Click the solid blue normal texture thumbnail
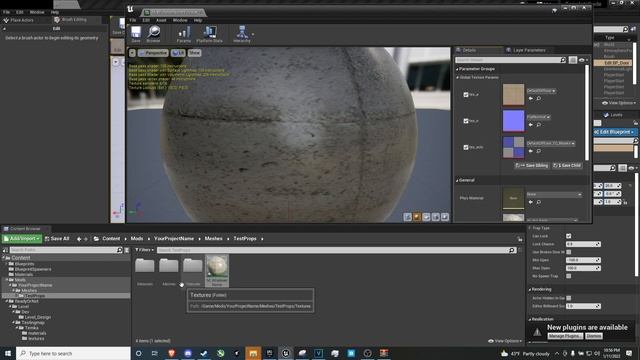Image resolution: width=640 pixels, height=360 pixels. coord(513,121)
